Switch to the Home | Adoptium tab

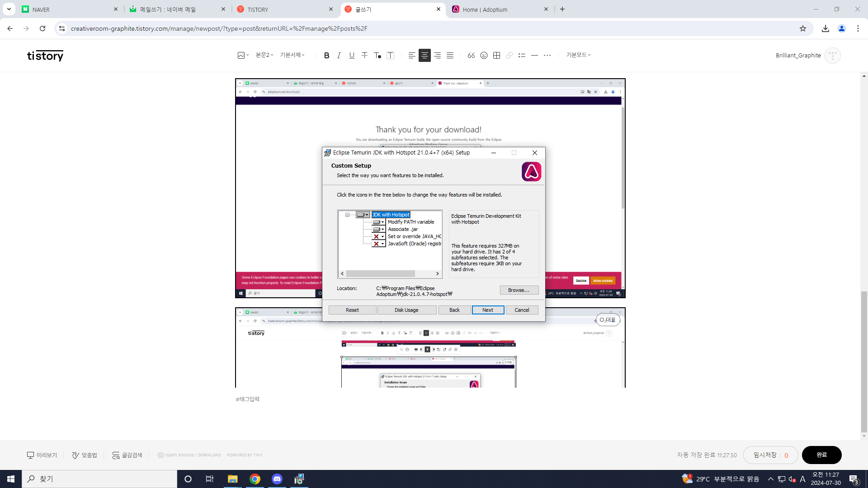pyautogui.click(x=485, y=9)
